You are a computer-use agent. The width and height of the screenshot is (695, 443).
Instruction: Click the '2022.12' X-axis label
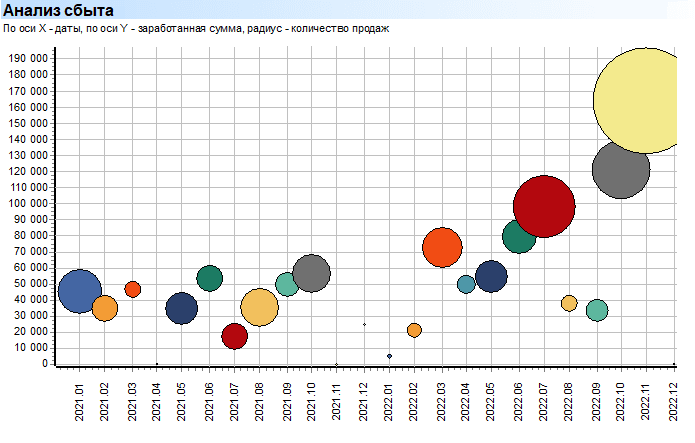pyautogui.click(x=673, y=402)
